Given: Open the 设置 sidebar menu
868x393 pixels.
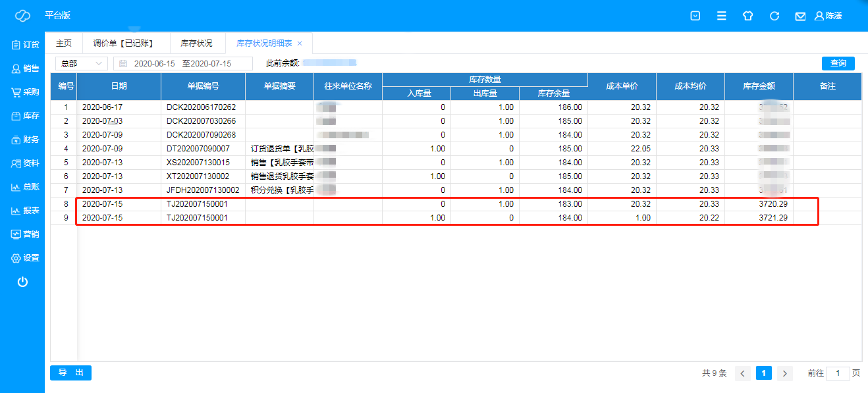Looking at the screenshot, I should tap(25, 258).
